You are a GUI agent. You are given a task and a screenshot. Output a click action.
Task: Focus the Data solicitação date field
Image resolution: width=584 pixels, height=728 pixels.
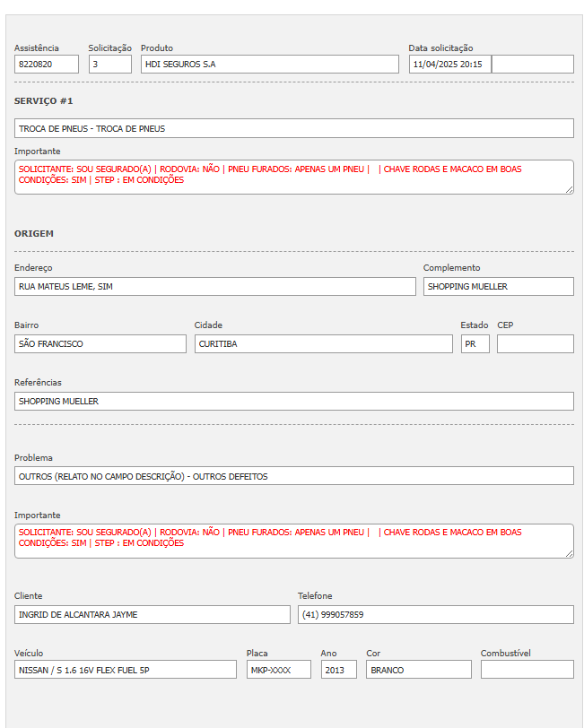click(449, 65)
